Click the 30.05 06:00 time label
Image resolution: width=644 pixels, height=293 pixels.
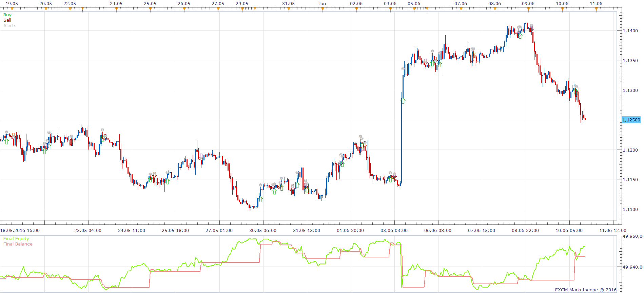pos(263,231)
